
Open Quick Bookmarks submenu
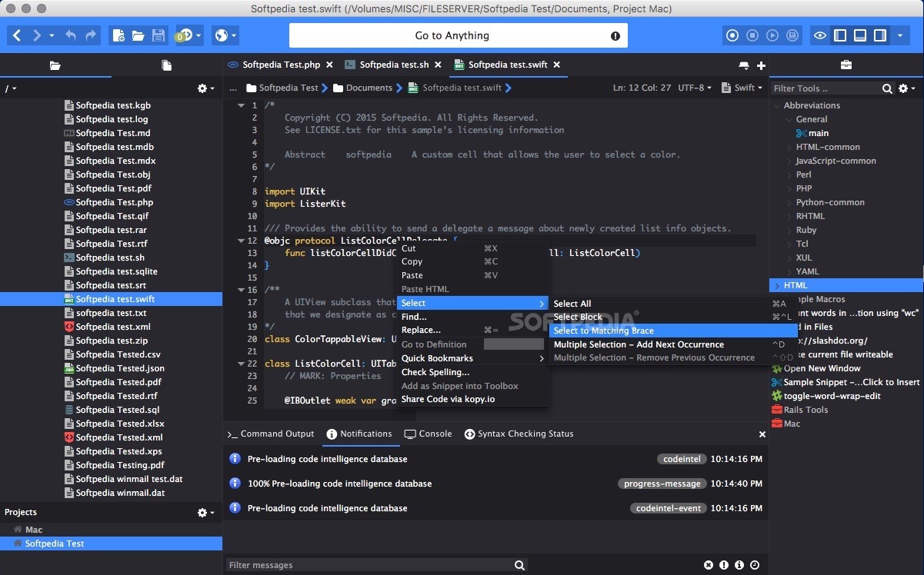click(472, 358)
